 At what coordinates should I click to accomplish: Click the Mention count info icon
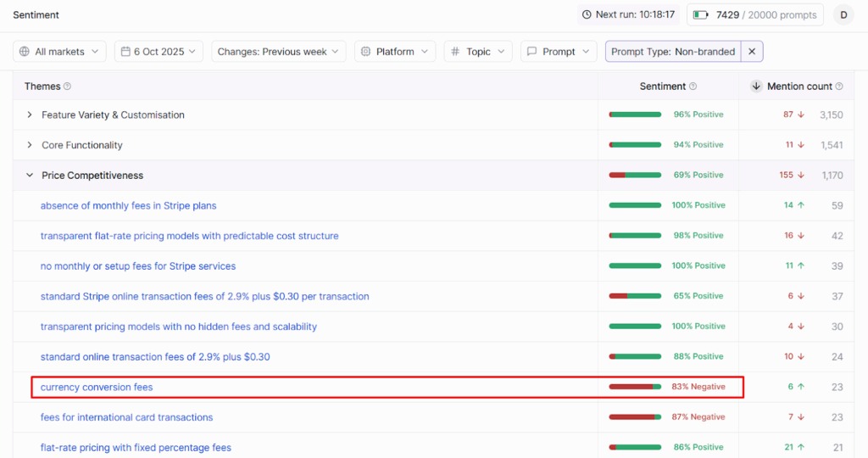(x=839, y=87)
